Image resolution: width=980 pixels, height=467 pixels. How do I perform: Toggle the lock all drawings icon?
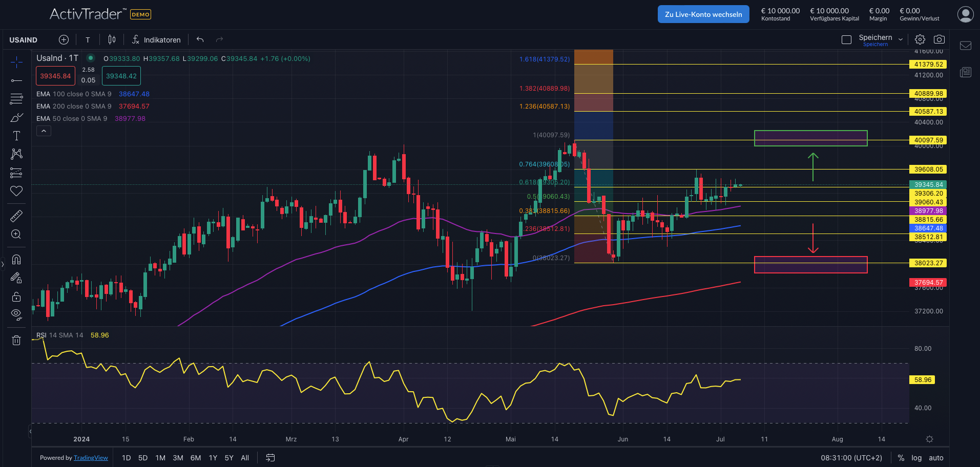coord(16,296)
